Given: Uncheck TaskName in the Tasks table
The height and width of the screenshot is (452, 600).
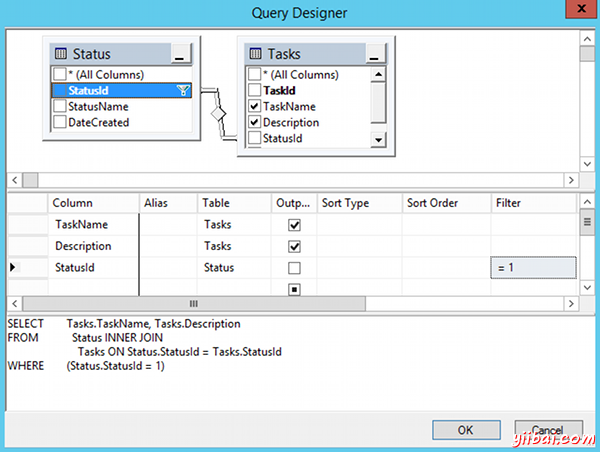Looking at the screenshot, I should (x=253, y=106).
